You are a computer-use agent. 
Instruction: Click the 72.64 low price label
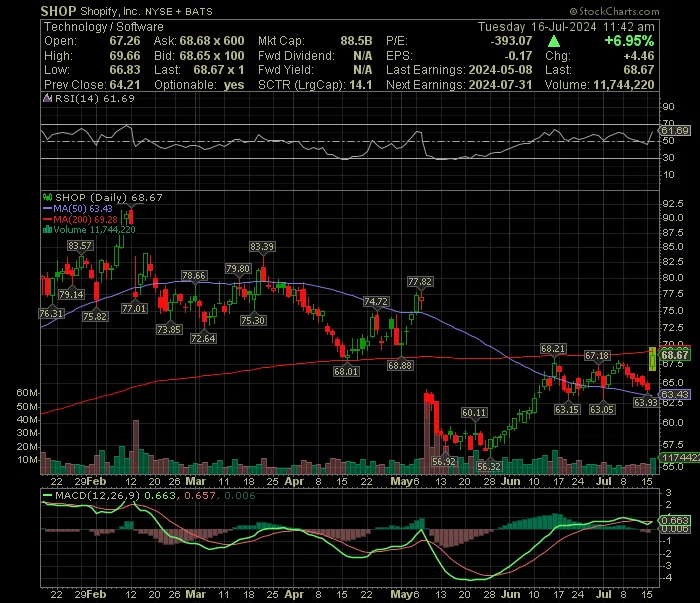pos(204,338)
